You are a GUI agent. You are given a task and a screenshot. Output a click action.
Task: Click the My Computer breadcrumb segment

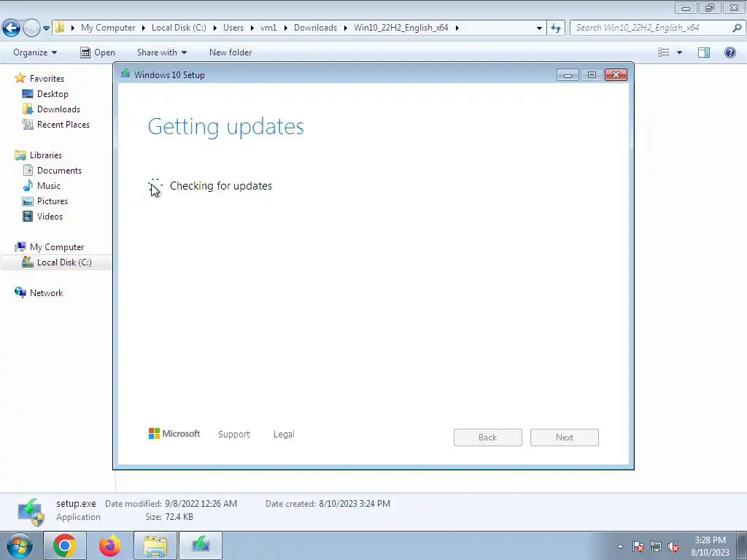108,28
